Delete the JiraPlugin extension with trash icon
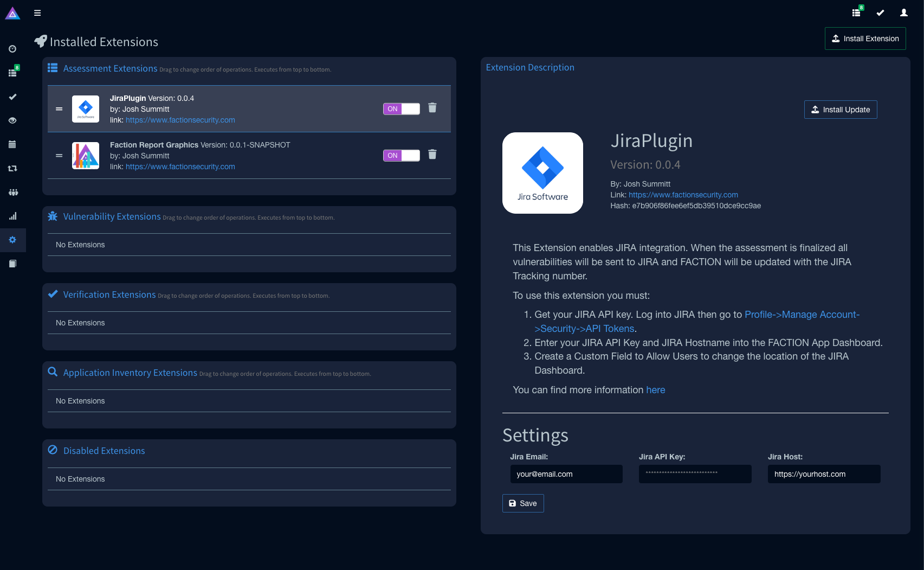Viewport: 924px width, 570px height. pos(432,108)
